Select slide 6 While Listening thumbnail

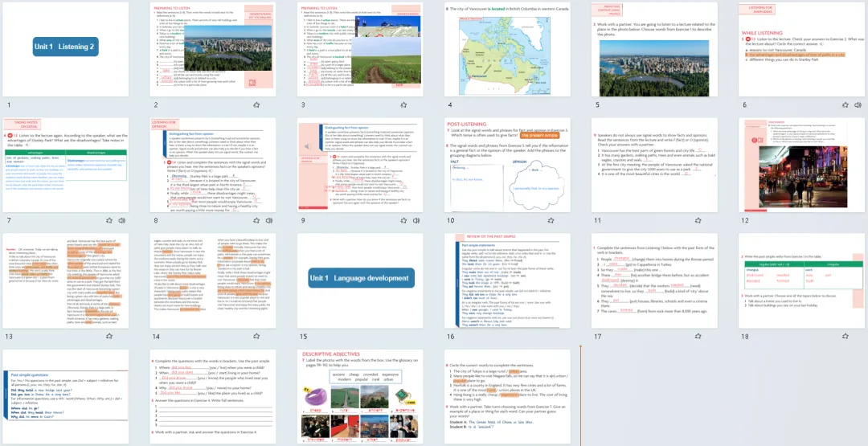click(x=801, y=49)
